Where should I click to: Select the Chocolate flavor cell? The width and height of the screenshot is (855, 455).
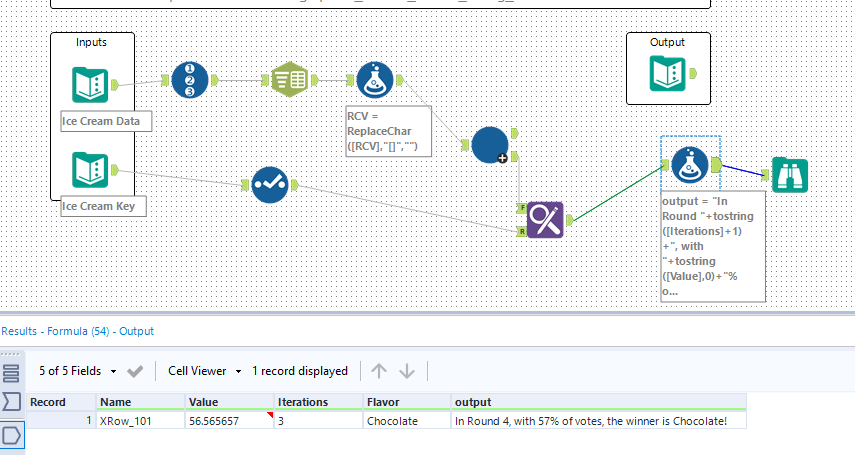coord(407,421)
